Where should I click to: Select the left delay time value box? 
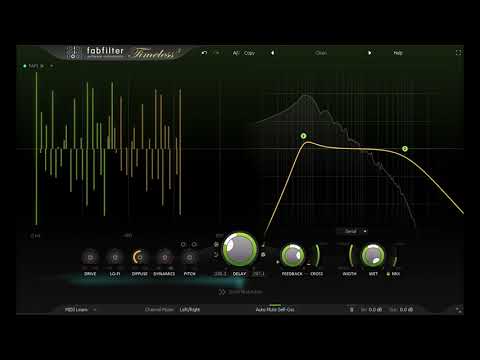click(x=220, y=274)
